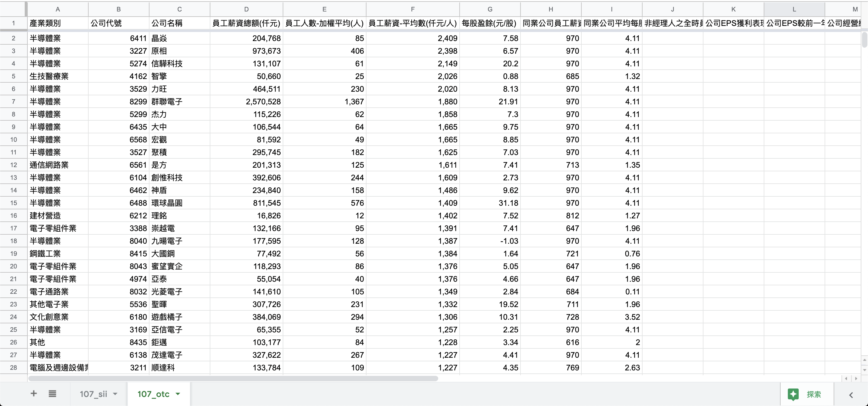Open the all sheets list icon

pyautogui.click(x=52, y=394)
